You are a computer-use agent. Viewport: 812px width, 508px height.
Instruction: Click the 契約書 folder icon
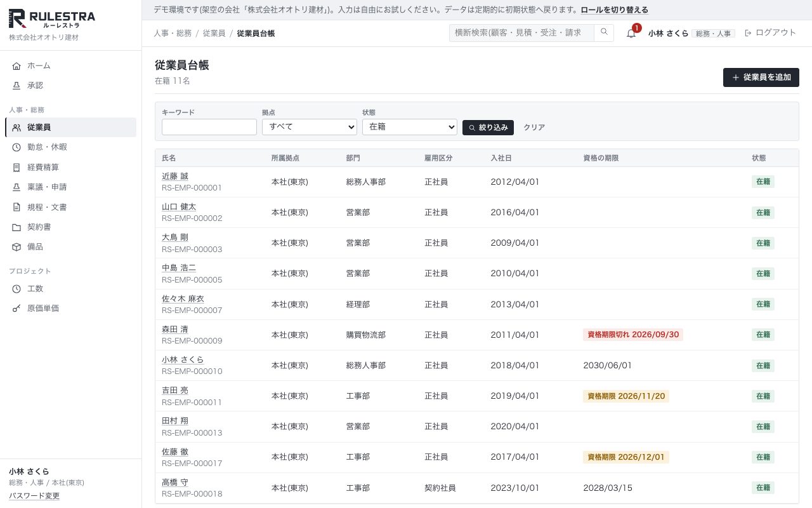coord(16,227)
